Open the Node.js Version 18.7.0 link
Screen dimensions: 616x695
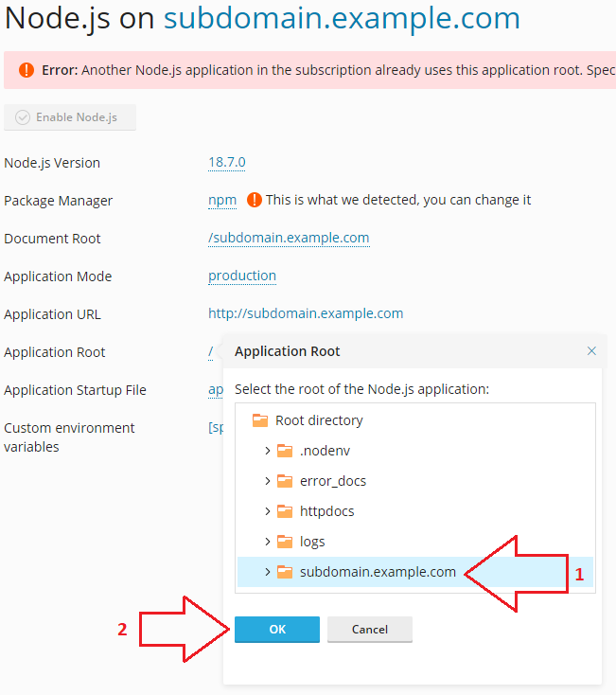tap(227, 162)
